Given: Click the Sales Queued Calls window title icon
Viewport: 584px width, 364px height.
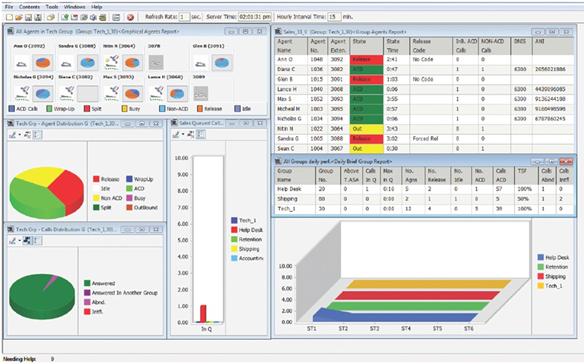Looking at the screenshot, I should 174,123.
